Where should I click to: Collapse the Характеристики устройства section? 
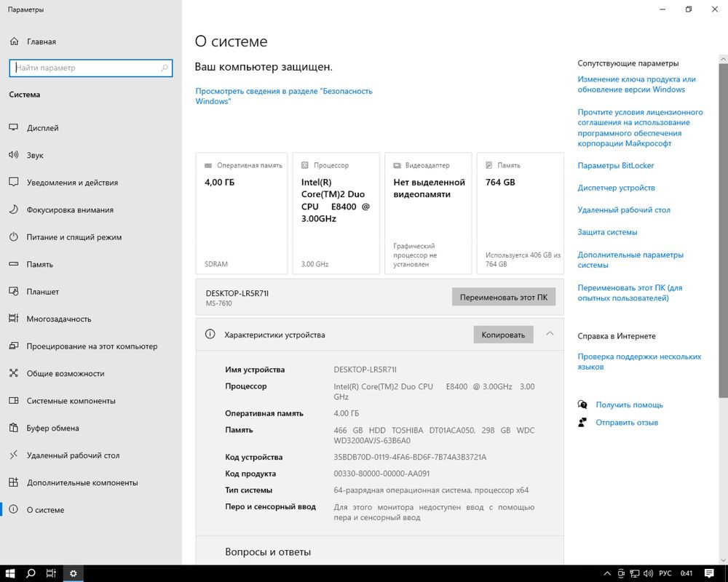[550, 334]
